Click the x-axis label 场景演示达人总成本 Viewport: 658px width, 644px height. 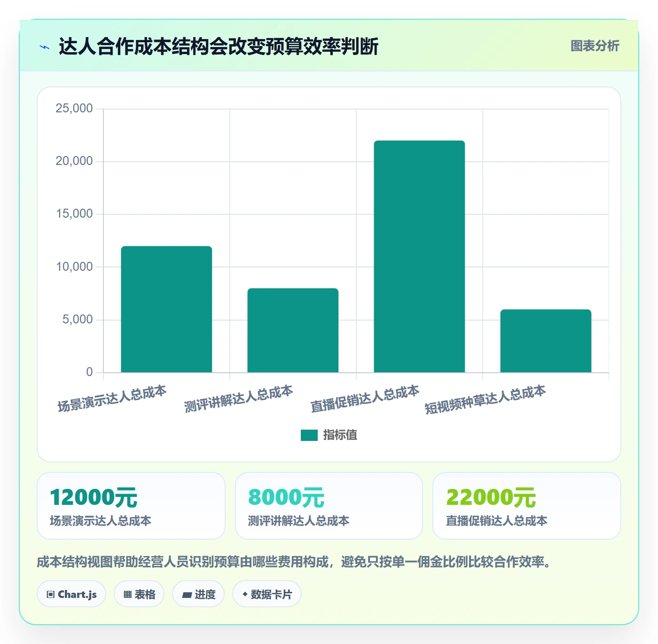coord(112,399)
